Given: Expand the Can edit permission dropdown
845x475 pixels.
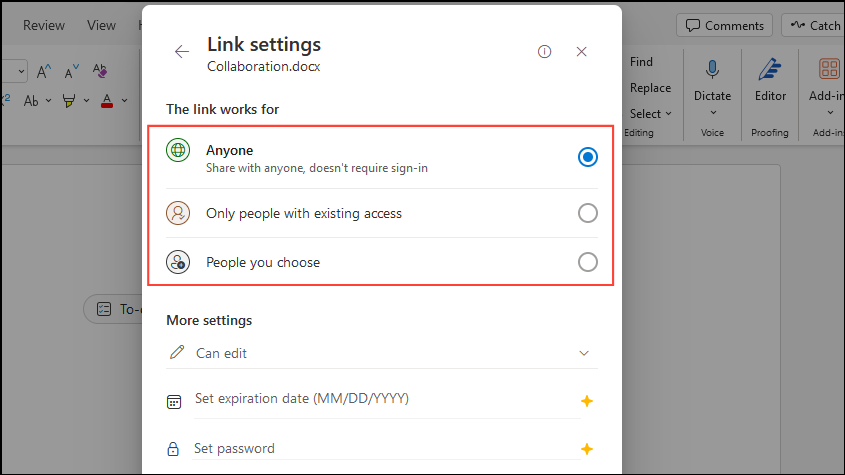Looking at the screenshot, I should [584, 353].
